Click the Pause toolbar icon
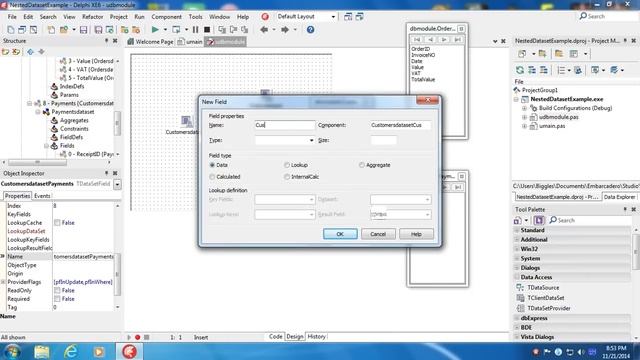This screenshot has height=360, width=640. [x=196, y=30]
